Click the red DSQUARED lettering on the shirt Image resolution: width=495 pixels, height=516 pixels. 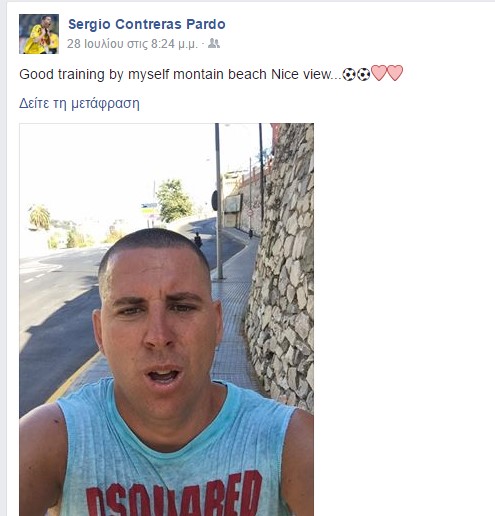pos(174,495)
